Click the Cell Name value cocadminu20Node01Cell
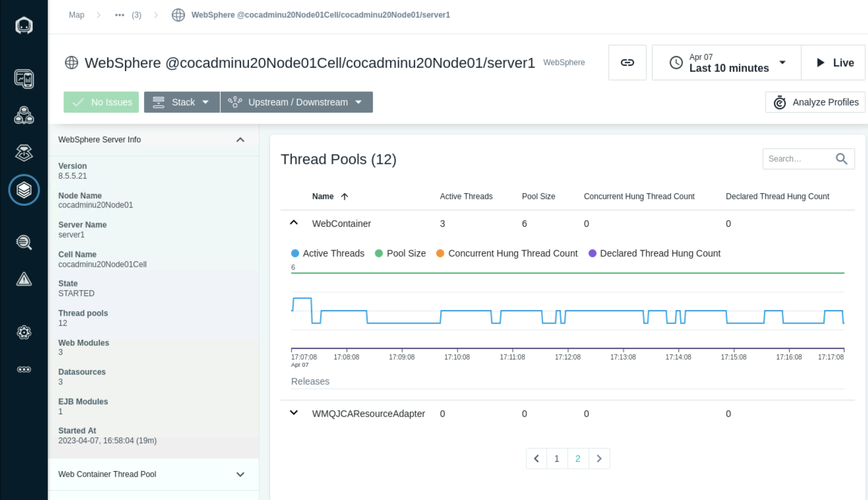Screen dimensions: 868x500 [x=102, y=264]
